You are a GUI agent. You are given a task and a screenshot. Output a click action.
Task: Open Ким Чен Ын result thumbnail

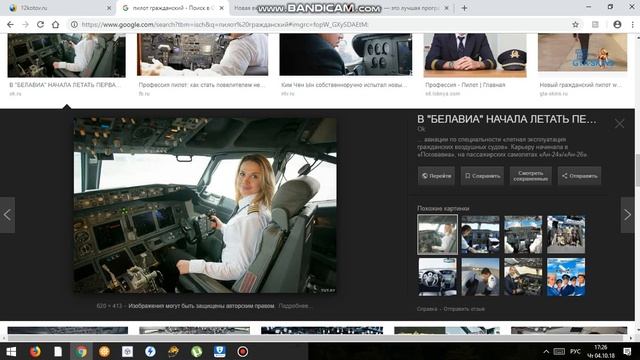pyautogui.click(x=346, y=54)
